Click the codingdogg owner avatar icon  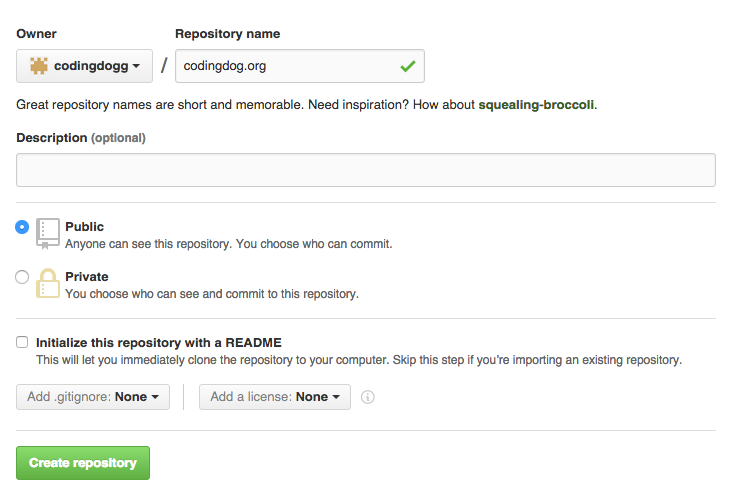click(x=39, y=66)
